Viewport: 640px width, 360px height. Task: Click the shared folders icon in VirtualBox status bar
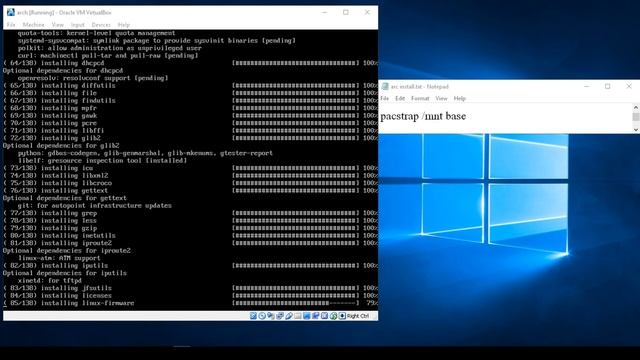point(298,316)
